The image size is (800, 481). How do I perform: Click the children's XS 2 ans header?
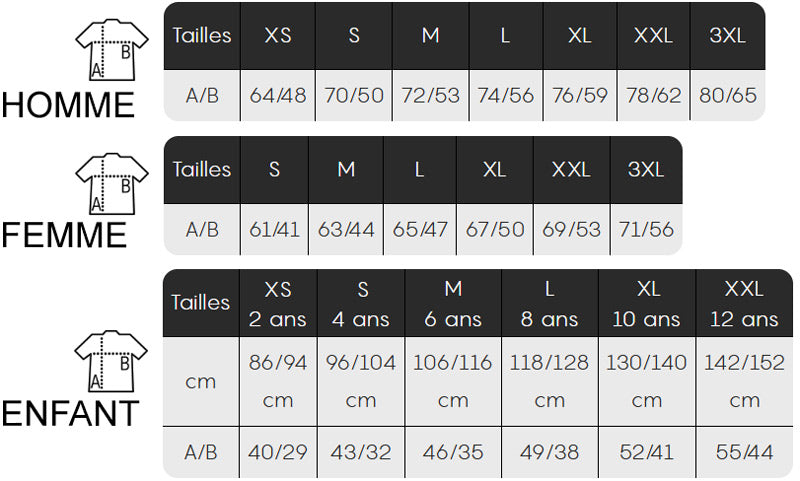click(x=278, y=304)
